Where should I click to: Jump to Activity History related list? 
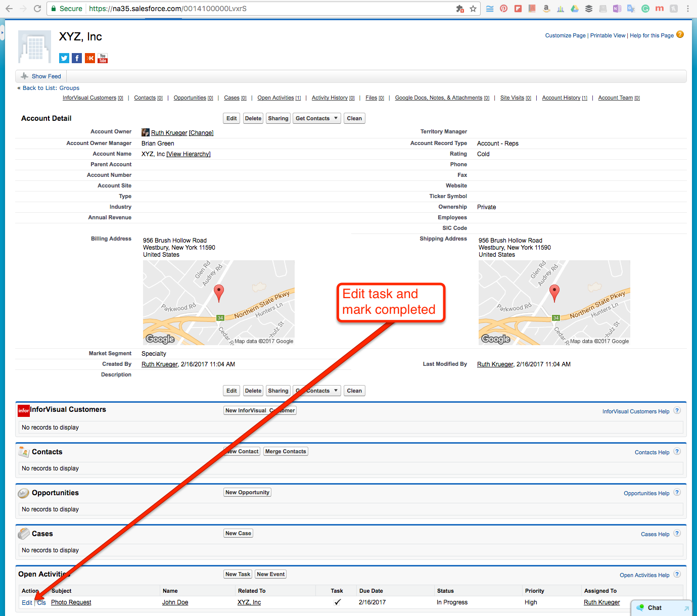click(x=330, y=98)
